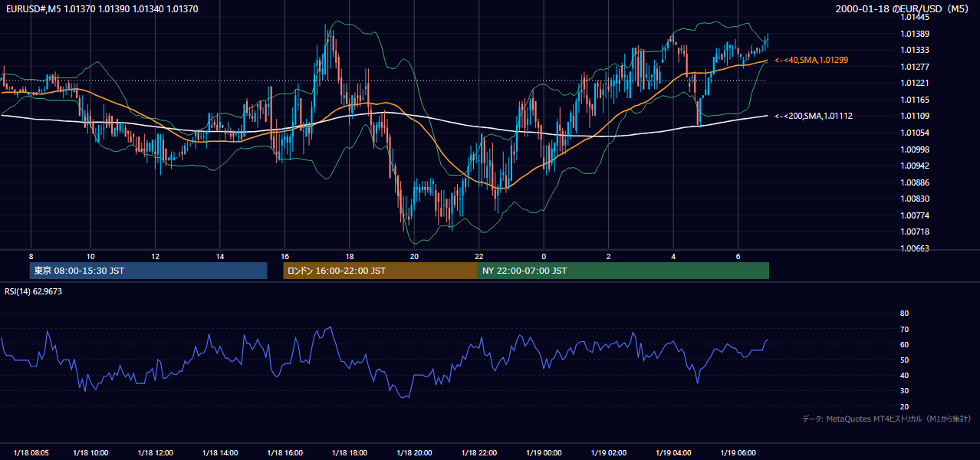Viewport: 980px width, 460px height.
Task: Click price axis value 1.01221
Action: pyautogui.click(x=915, y=83)
